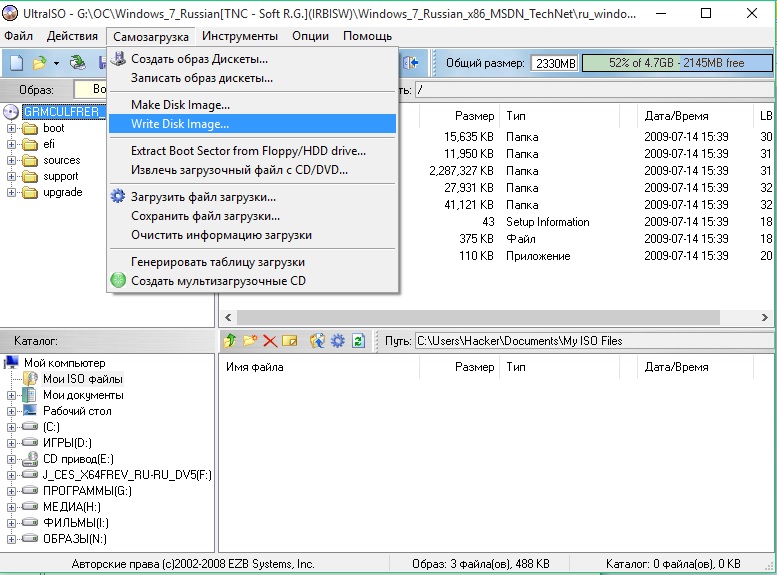Open the Действия menu

[72, 36]
